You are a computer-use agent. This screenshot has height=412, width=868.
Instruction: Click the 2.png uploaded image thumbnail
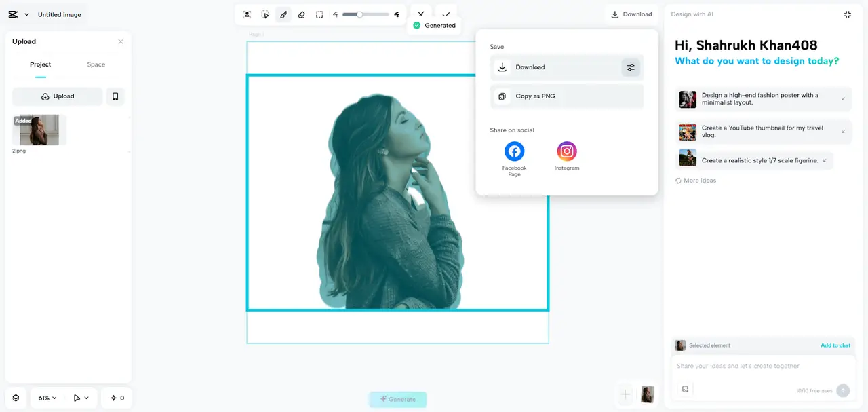click(39, 130)
